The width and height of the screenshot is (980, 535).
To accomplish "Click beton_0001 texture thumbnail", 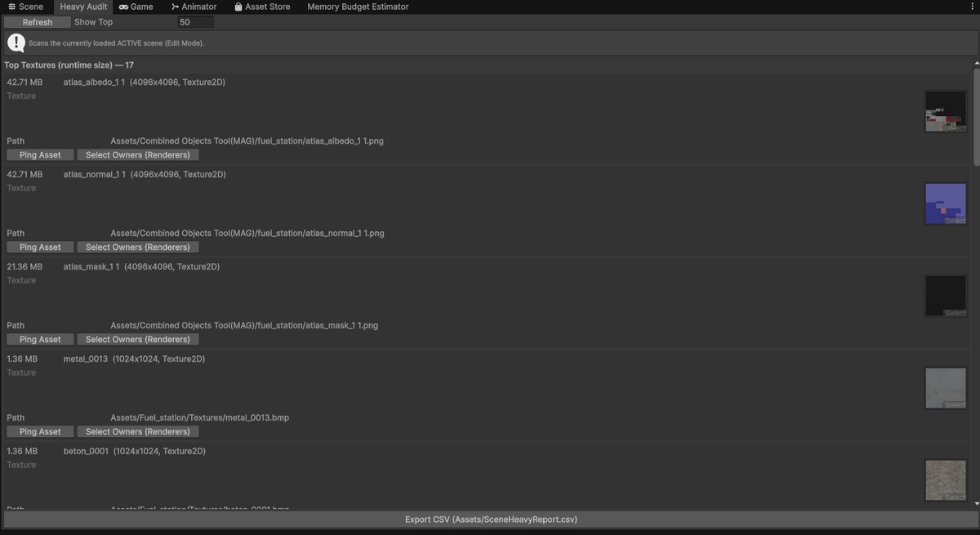I will 946,480.
